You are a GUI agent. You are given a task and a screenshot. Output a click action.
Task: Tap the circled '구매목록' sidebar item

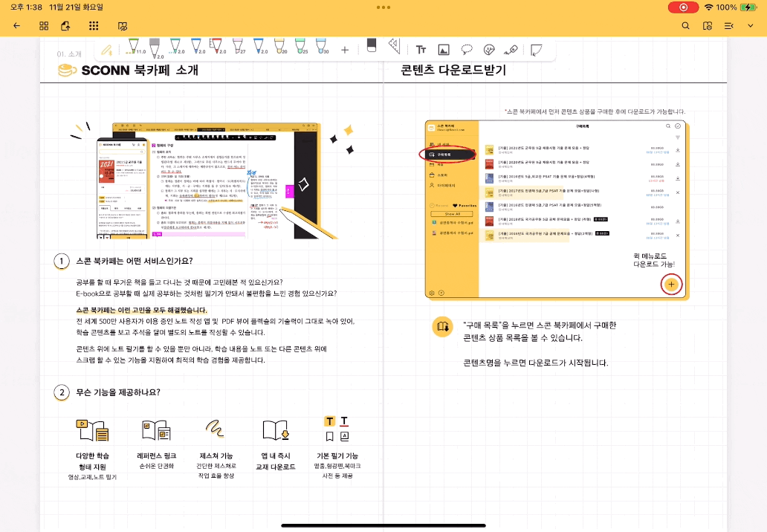[x=447, y=155]
